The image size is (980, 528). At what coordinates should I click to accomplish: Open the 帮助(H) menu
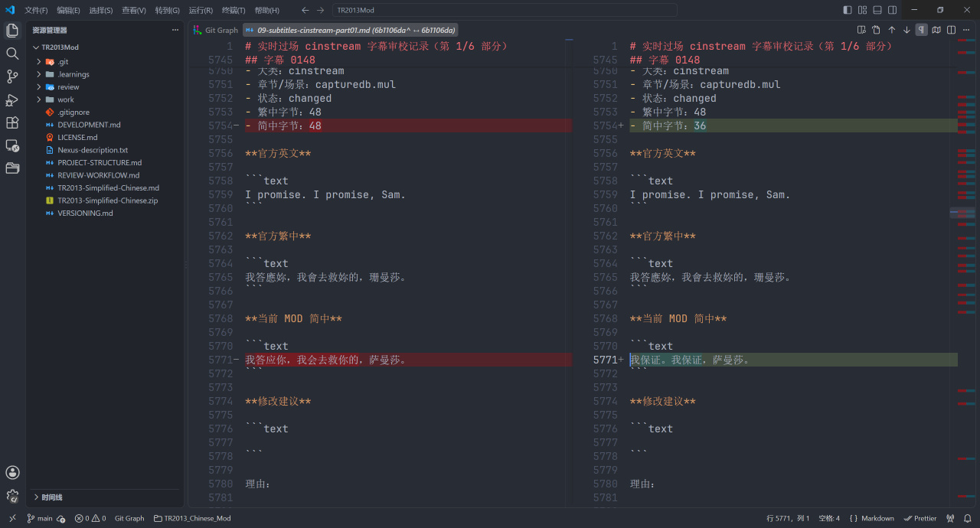[x=266, y=10]
